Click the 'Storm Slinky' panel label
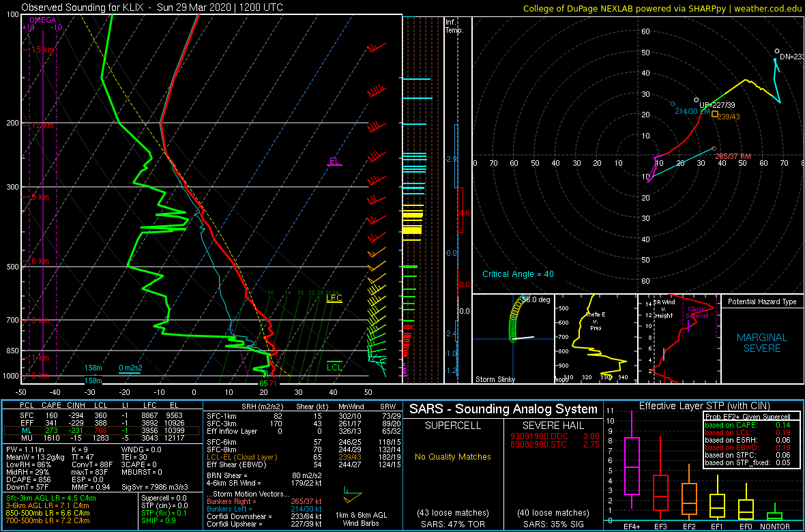 [x=495, y=379]
